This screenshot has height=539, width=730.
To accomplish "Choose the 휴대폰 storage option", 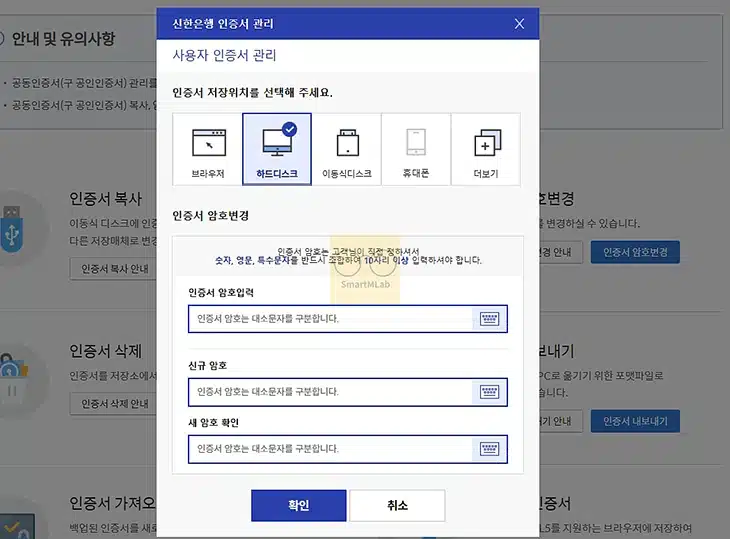I will [416, 149].
